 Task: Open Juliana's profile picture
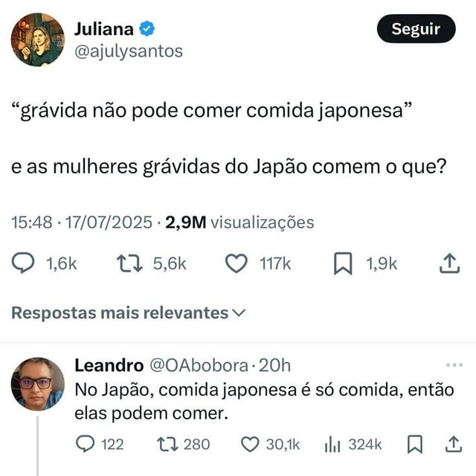(38, 39)
